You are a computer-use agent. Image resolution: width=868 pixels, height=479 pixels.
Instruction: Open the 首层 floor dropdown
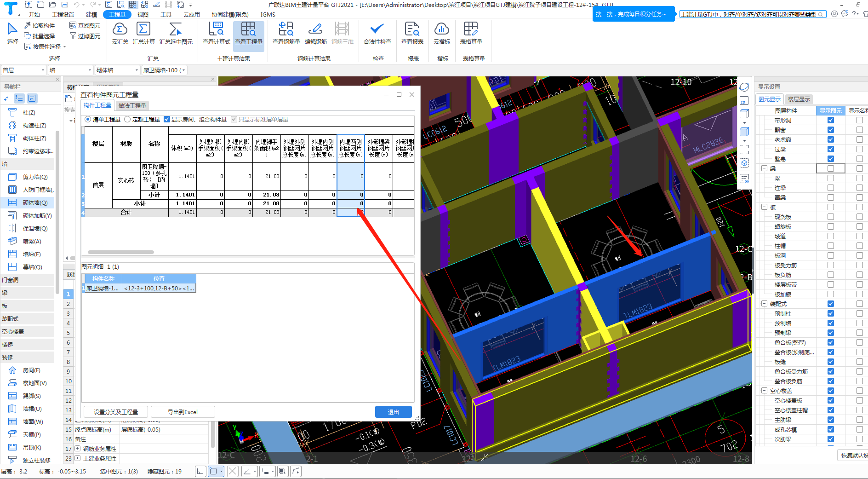coord(24,70)
